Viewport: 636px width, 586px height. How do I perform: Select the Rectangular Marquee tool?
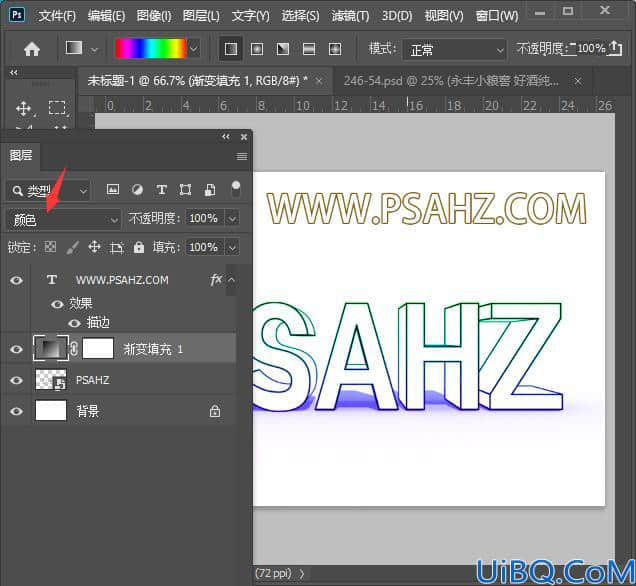point(58,108)
